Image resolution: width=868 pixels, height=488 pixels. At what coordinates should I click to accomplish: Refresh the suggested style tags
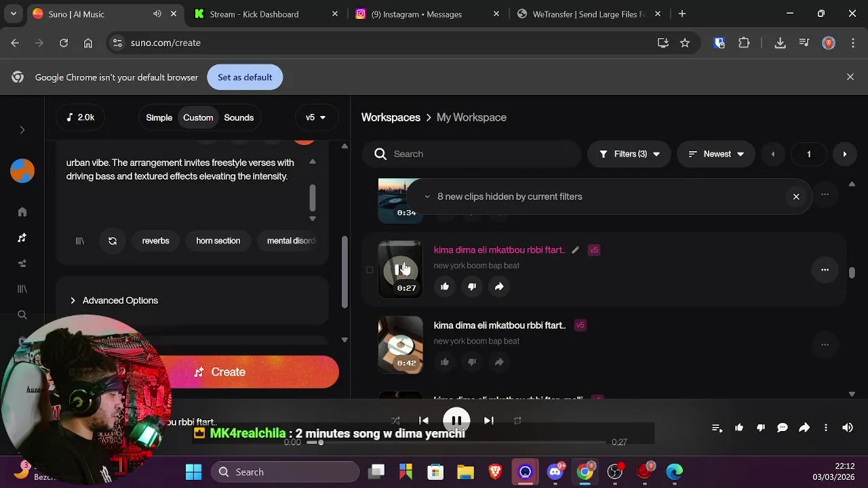(113, 241)
